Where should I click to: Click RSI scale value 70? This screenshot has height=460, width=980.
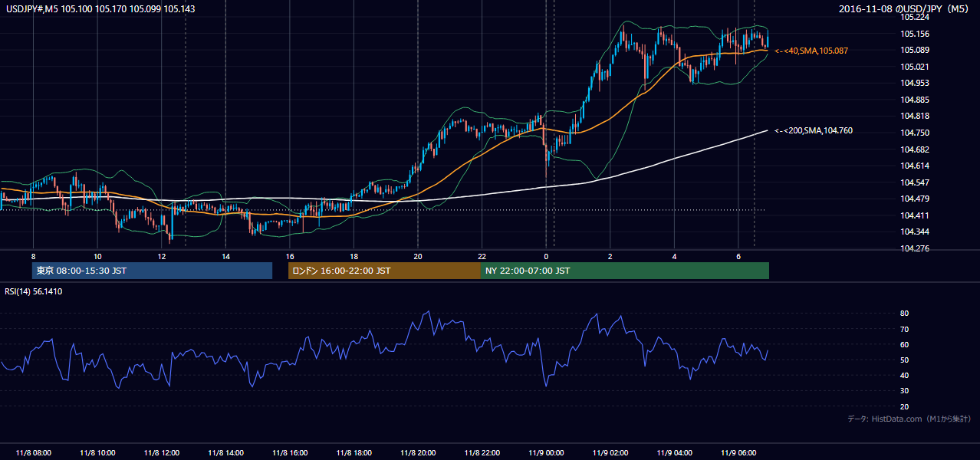click(905, 329)
